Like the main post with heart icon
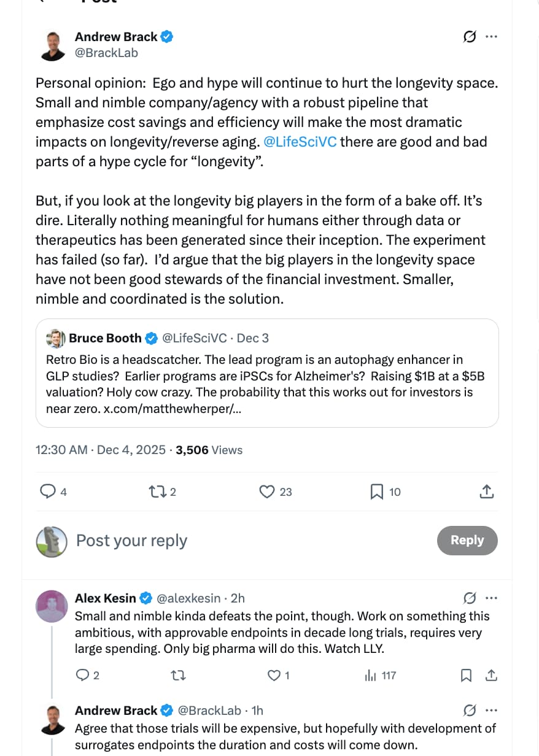The width and height of the screenshot is (539, 756). pos(266,492)
